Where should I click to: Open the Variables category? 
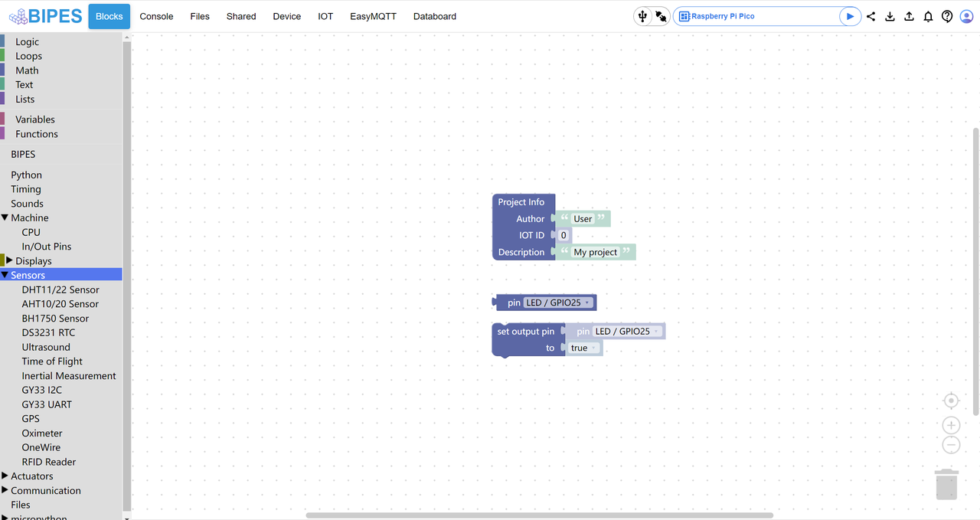[x=61, y=119]
